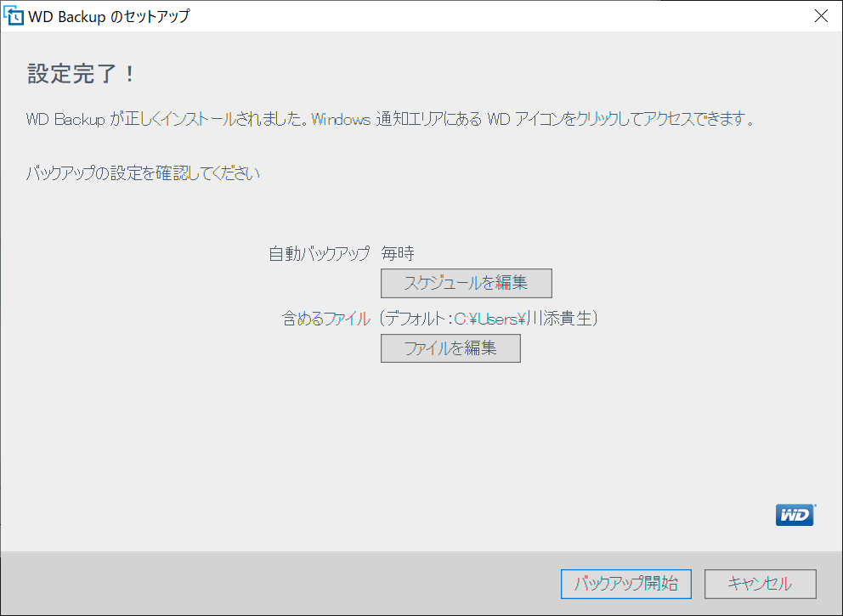Click the WD Backup installed message text
The height and width of the screenshot is (616, 843).
coord(390,119)
